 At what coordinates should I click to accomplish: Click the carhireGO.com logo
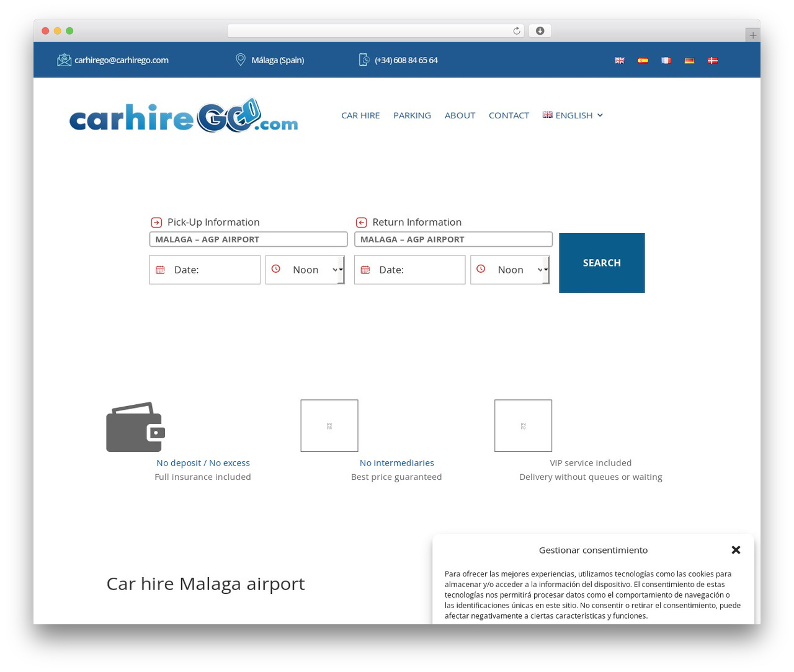tap(184, 115)
